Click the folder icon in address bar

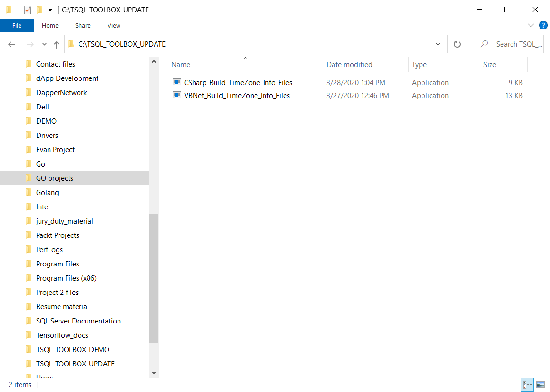(x=71, y=44)
